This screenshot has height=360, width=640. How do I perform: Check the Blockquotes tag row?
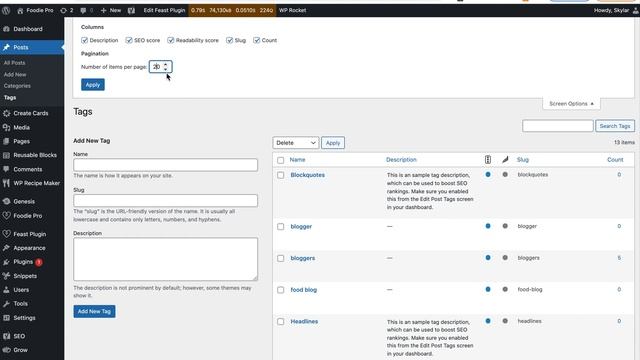click(x=280, y=175)
